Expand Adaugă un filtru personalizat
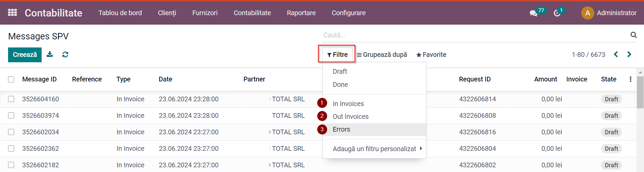Viewport: 644px width, 172px height. coord(374,149)
